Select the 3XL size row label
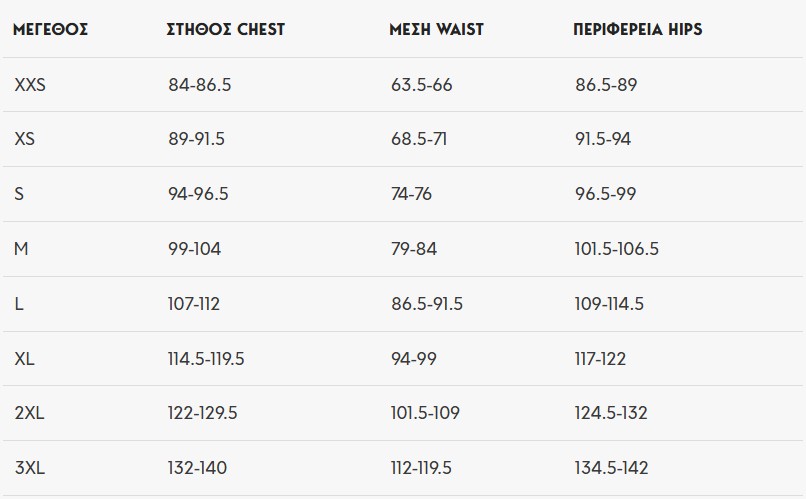 click(x=30, y=468)
